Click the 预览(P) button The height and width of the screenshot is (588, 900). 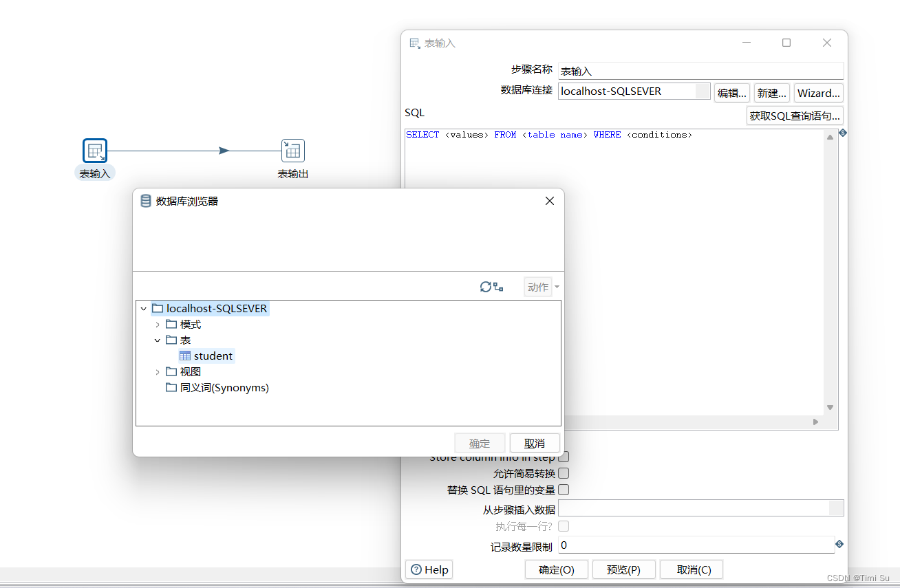pyautogui.click(x=623, y=569)
